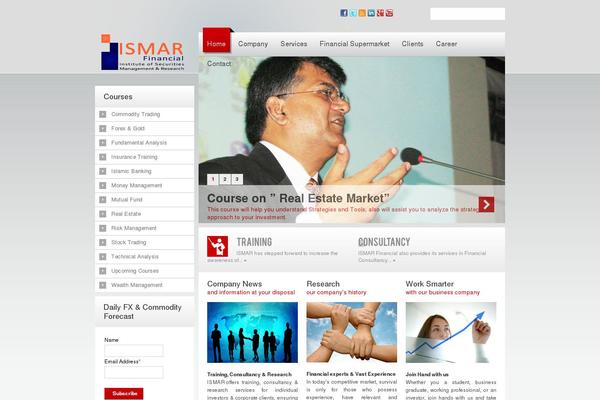Open the Upcoming Courses link
The width and height of the screenshot is (600, 400).
135,271
